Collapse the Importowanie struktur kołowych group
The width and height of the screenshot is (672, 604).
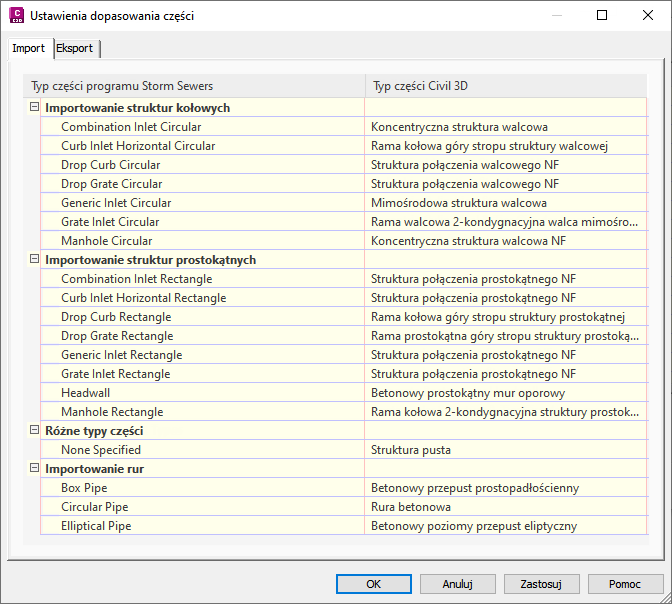point(35,108)
